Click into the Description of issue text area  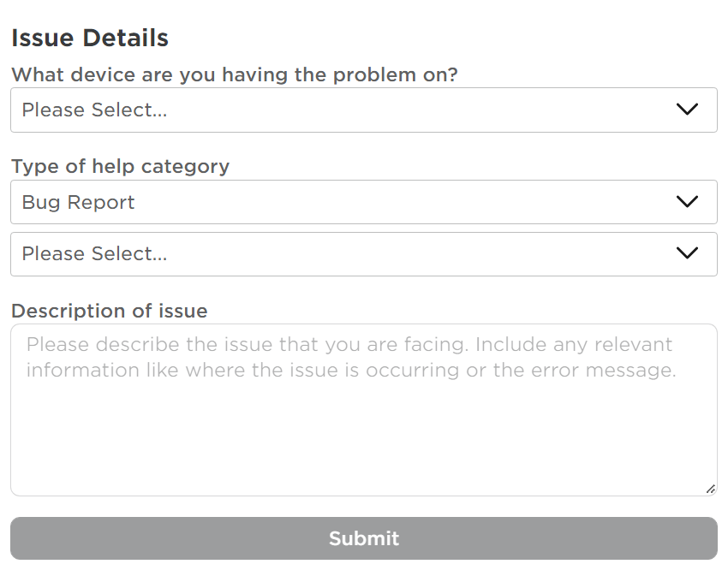click(x=363, y=409)
